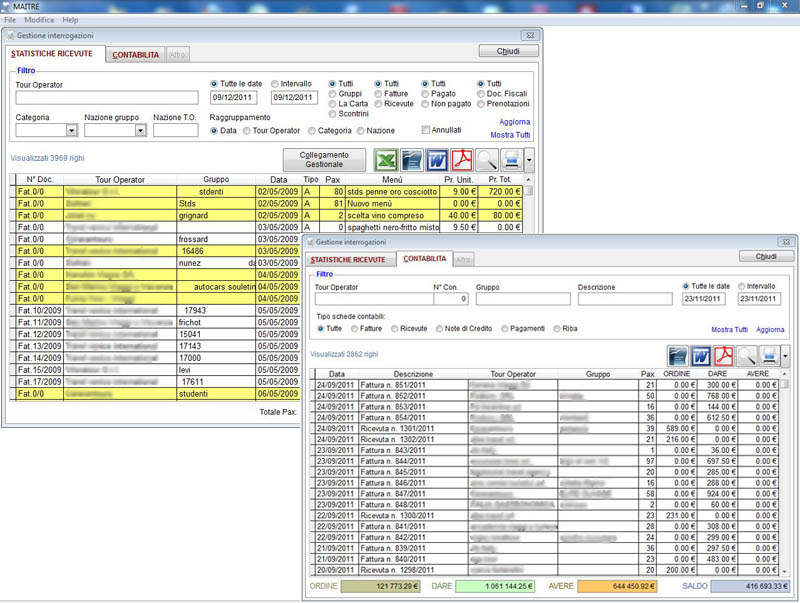
Task: Expand the Nazione gruppo combo box
Action: point(140,130)
